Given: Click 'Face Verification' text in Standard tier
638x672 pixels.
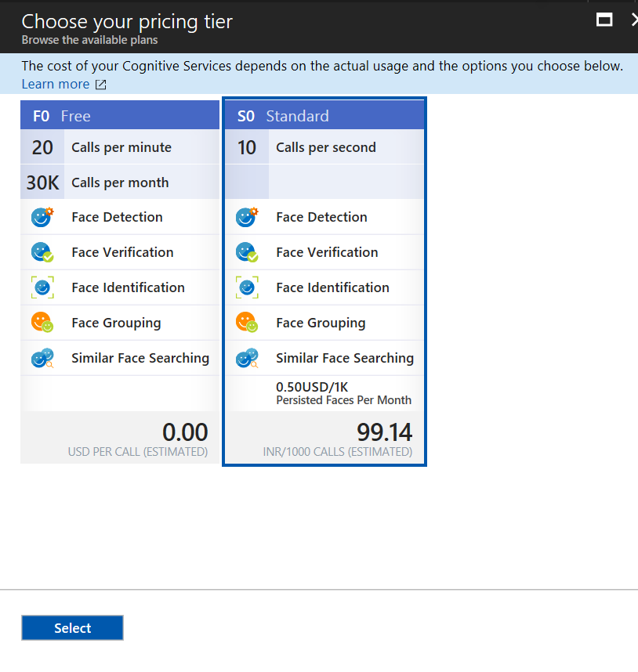Looking at the screenshot, I should click(x=327, y=252).
